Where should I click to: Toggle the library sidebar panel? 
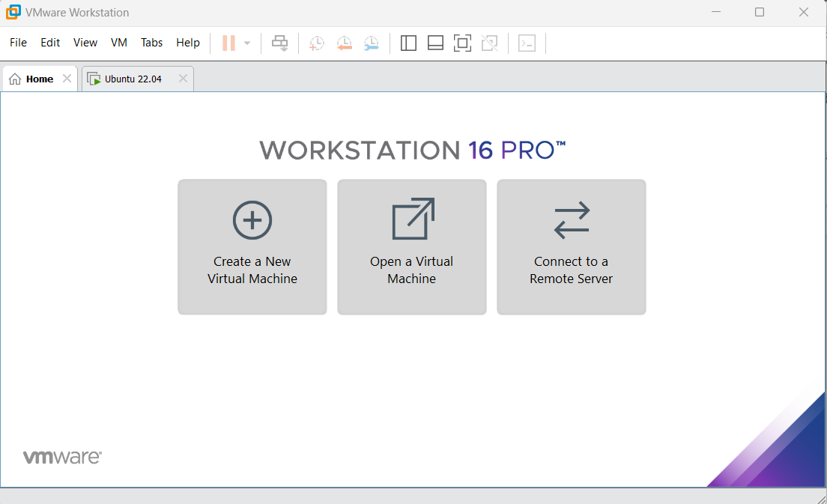(408, 43)
